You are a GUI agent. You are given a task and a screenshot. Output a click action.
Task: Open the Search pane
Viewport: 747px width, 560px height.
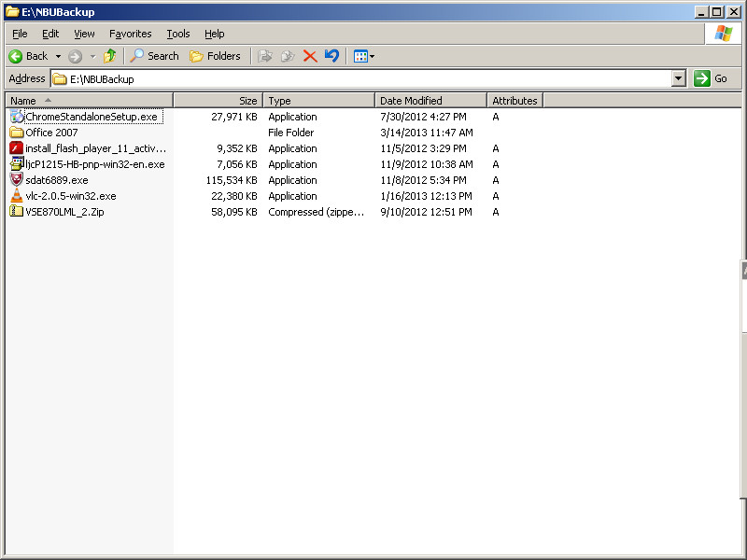(155, 56)
